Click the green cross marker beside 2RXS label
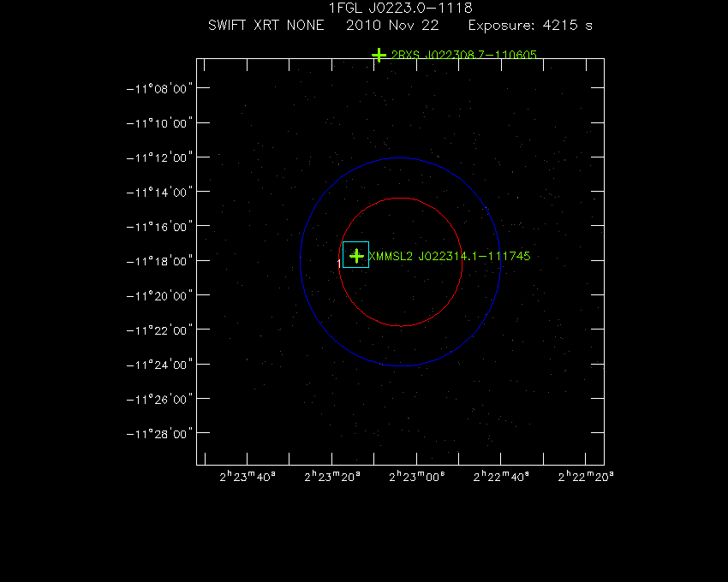728x582 pixels. 379,55
